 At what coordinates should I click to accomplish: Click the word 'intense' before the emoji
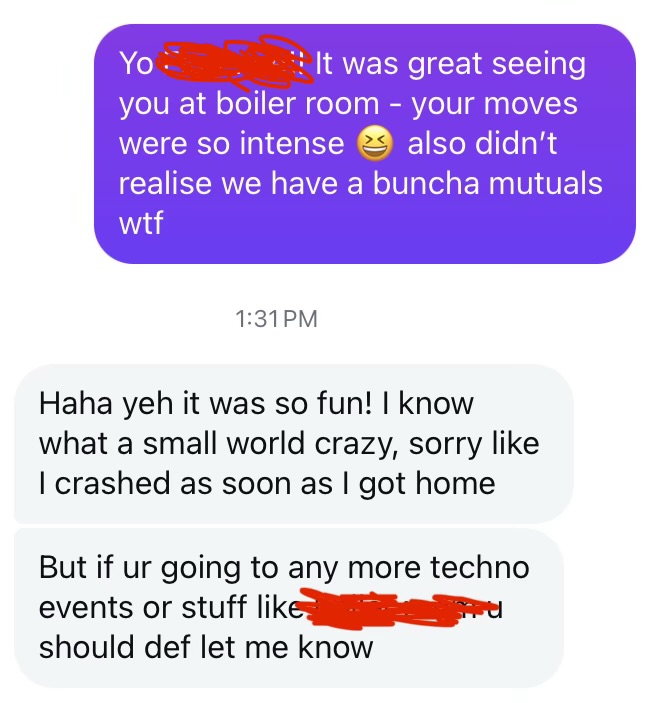pos(292,144)
